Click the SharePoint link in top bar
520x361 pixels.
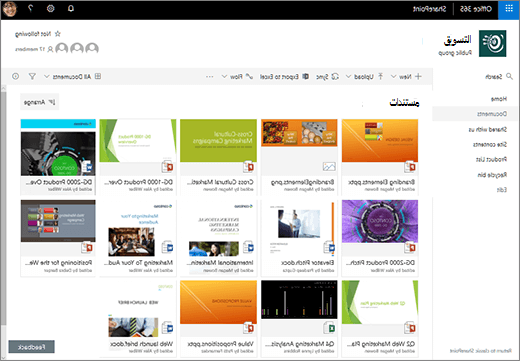point(429,9)
